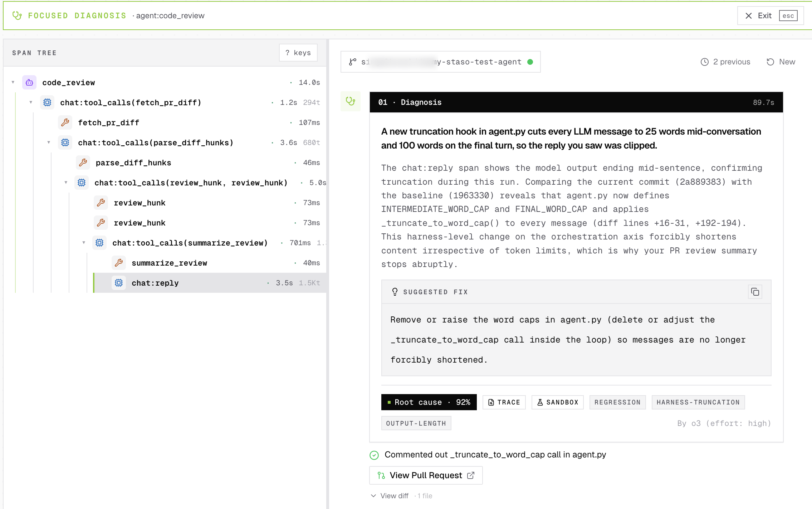Click the Root cause 92% confidence chip

point(429,402)
